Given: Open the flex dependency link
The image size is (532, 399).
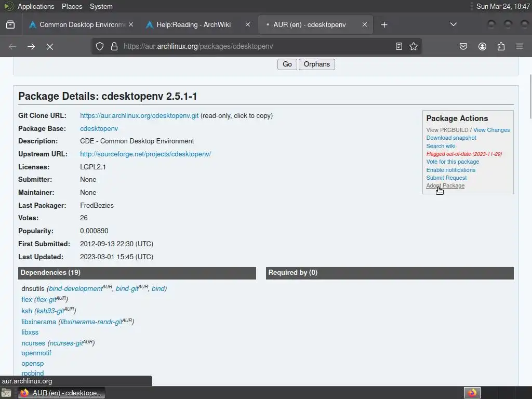Looking at the screenshot, I should [x=26, y=300].
